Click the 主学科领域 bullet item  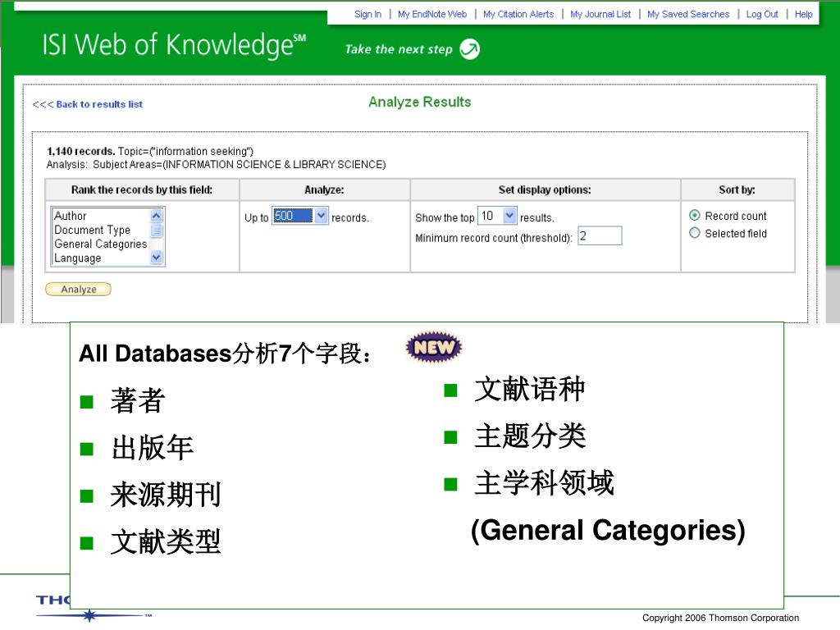pyautogui.click(x=544, y=482)
